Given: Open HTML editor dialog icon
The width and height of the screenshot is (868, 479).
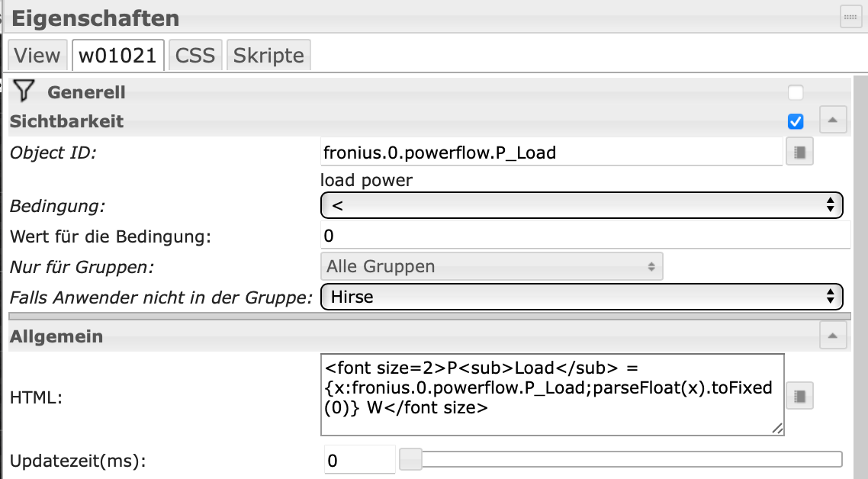Looking at the screenshot, I should 799,395.
